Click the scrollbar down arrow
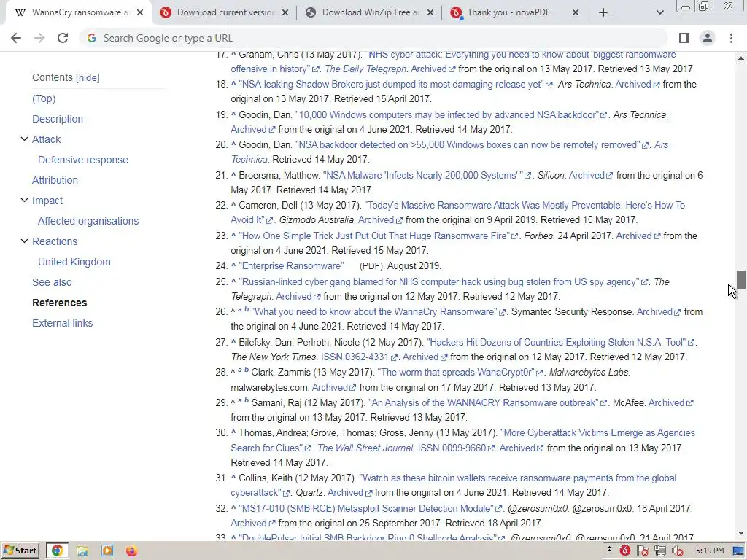This screenshot has width=747, height=560. point(741,533)
